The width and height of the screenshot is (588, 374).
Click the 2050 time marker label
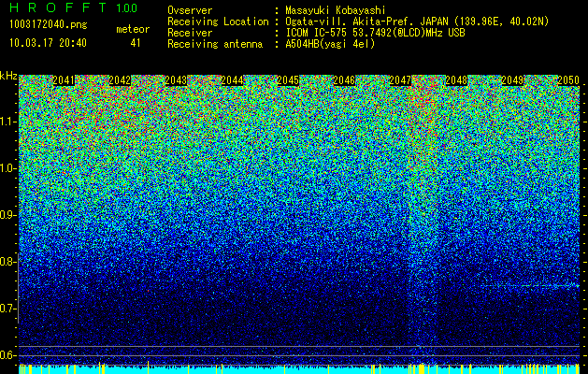(x=568, y=80)
